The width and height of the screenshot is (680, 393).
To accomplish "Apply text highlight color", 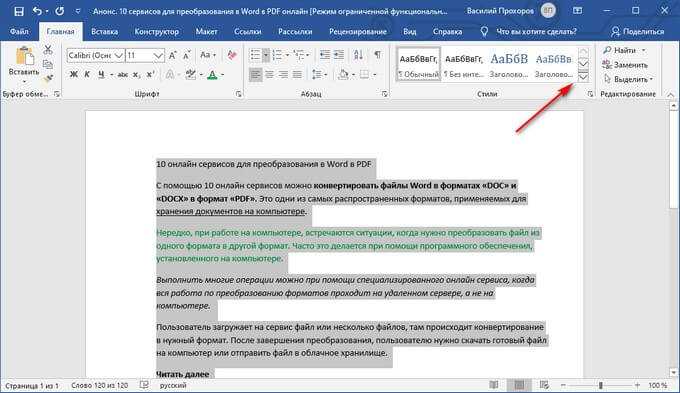I will point(190,75).
